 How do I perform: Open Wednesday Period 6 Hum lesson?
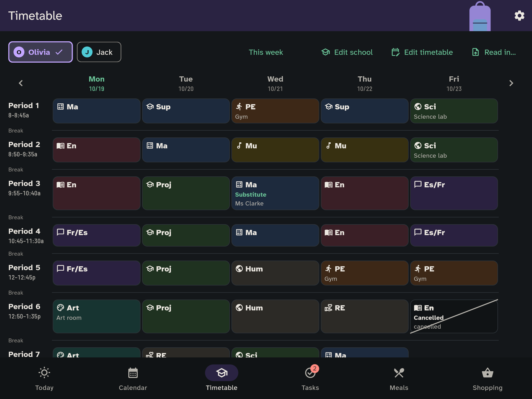[275, 316]
